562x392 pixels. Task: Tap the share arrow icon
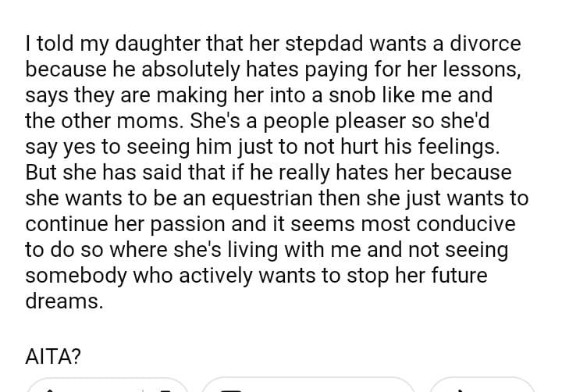click(x=462, y=388)
